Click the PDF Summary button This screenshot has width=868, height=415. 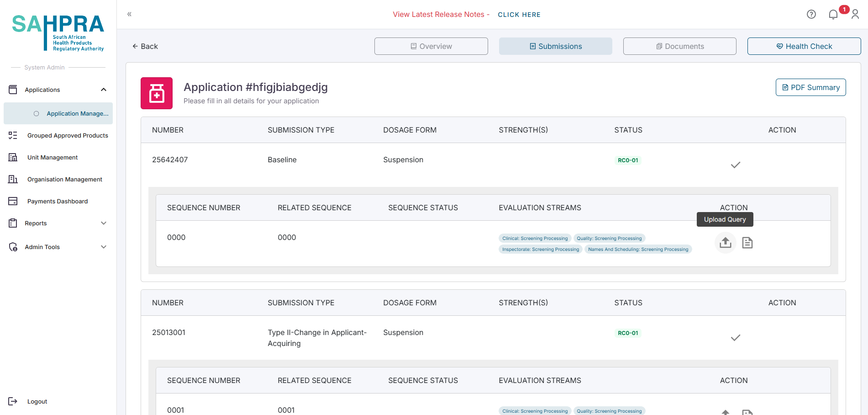click(x=810, y=87)
